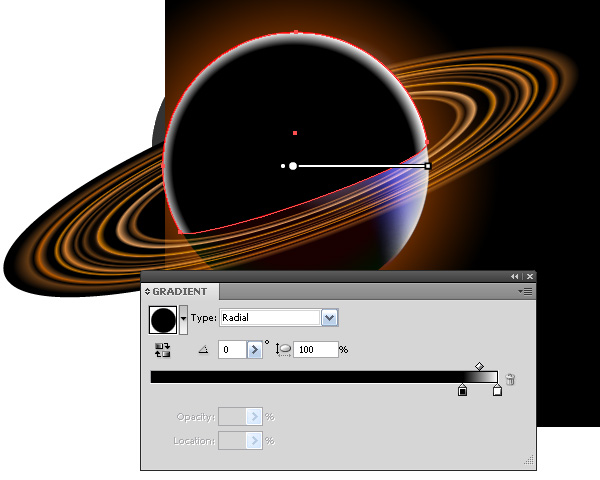The height and width of the screenshot is (480, 600).
Task: Collapse Gradient panel with double arrows
Action: [x=515, y=276]
